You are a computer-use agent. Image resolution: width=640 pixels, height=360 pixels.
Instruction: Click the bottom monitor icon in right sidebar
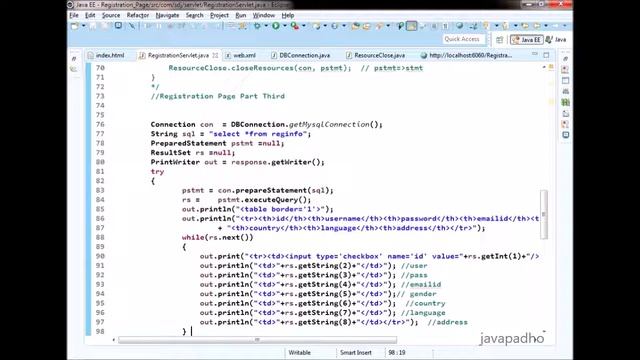coord(565,135)
